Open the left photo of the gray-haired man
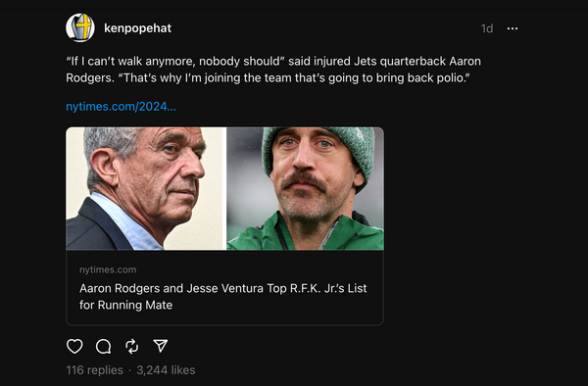Screen dimensions: 588x386 coord(144,188)
